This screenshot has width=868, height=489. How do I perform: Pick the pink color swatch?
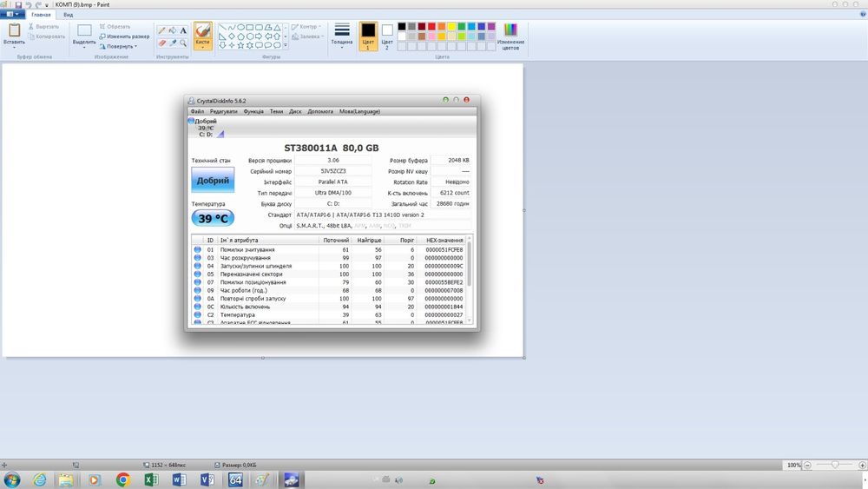(x=431, y=36)
